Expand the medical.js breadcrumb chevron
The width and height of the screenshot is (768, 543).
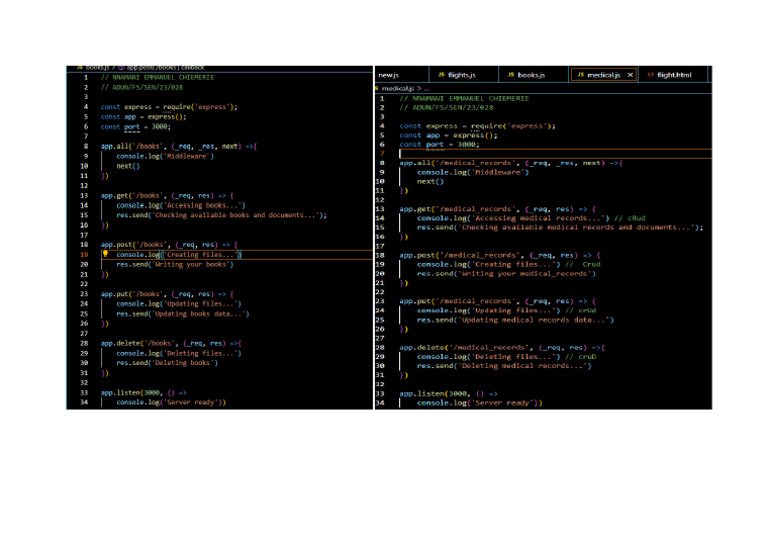click(x=418, y=88)
